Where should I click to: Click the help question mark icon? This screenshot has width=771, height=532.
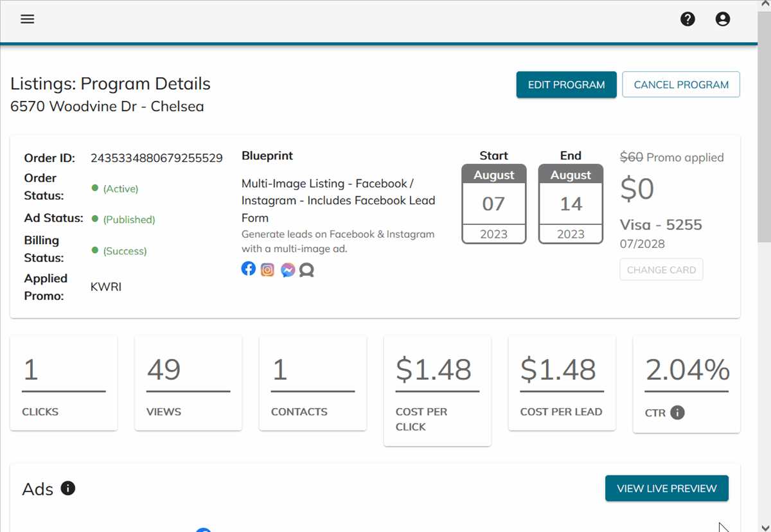687,19
